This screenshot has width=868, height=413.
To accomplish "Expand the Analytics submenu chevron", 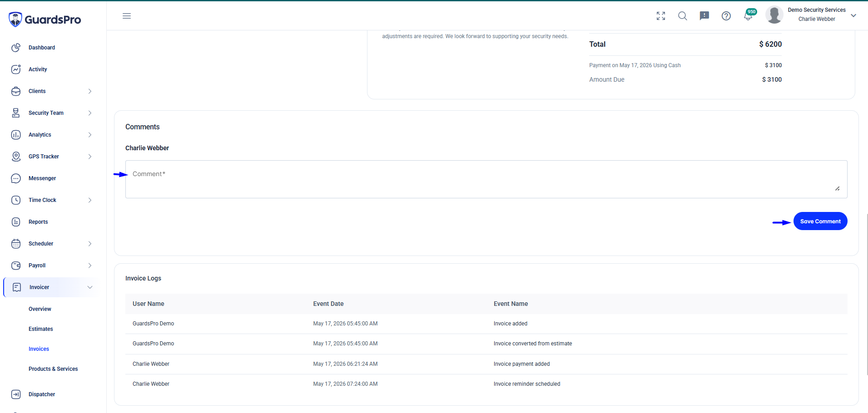I will pos(90,135).
